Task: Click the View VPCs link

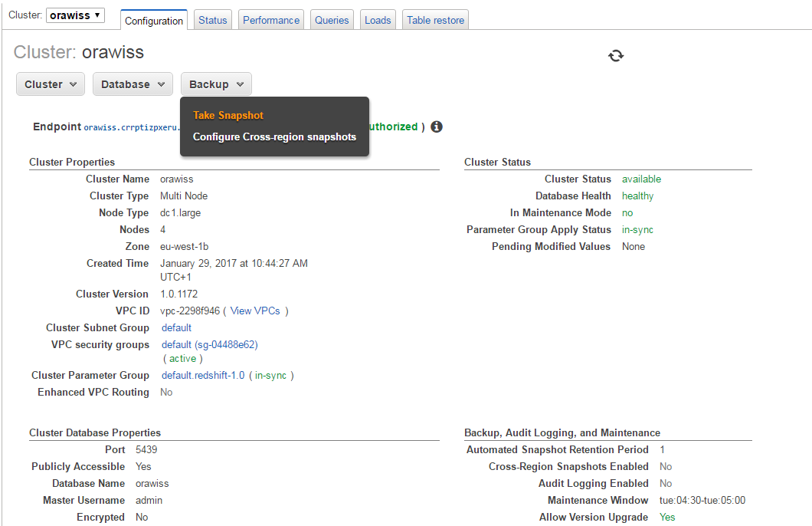Action: pyautogui.click(x=255, y=311)
